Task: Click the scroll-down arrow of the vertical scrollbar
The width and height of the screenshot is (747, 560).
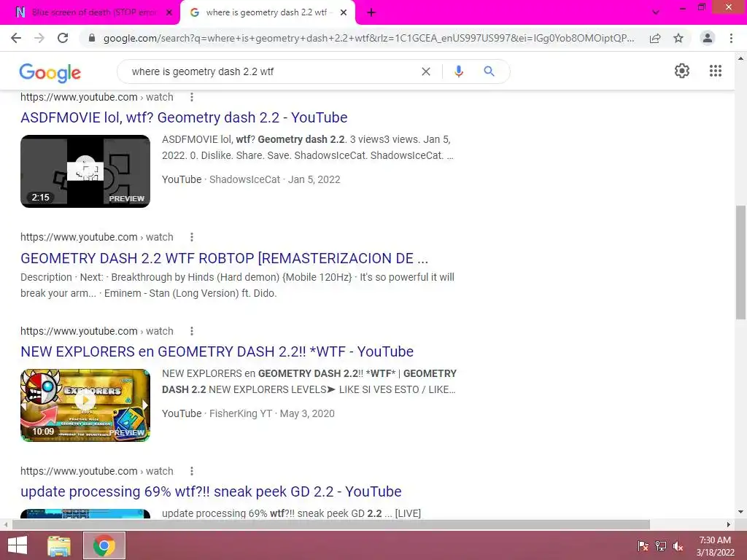Action: [740, 512]
